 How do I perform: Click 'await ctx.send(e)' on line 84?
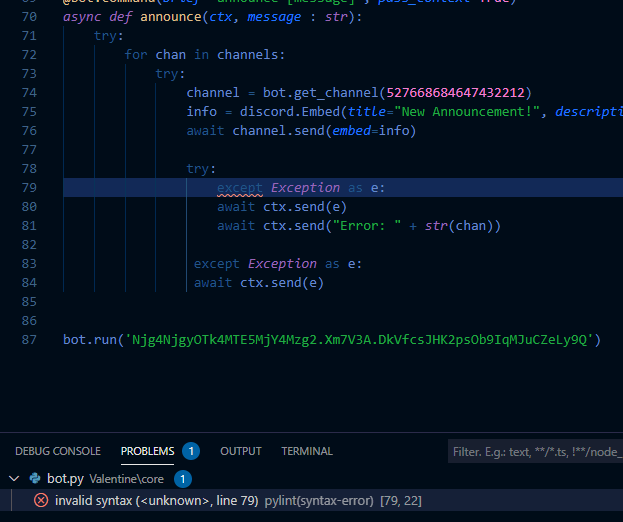pyautogui.click(x=259, y=283)
